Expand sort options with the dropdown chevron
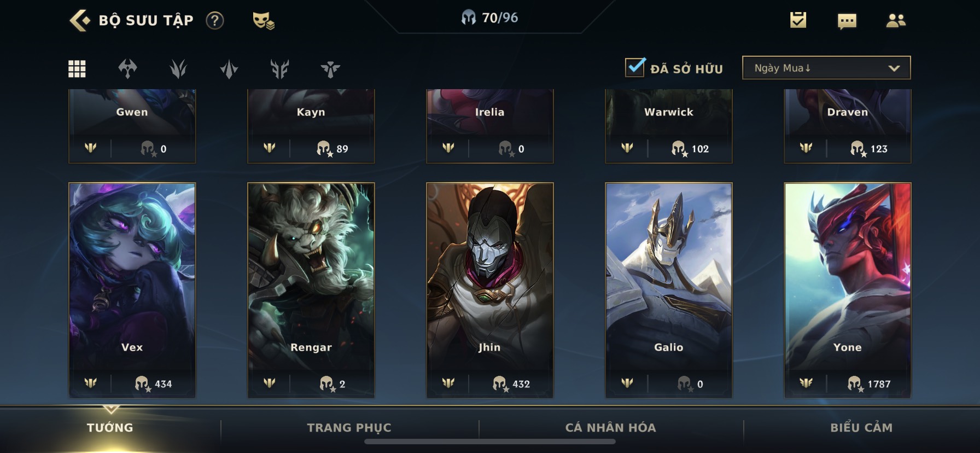 (894, 68)
